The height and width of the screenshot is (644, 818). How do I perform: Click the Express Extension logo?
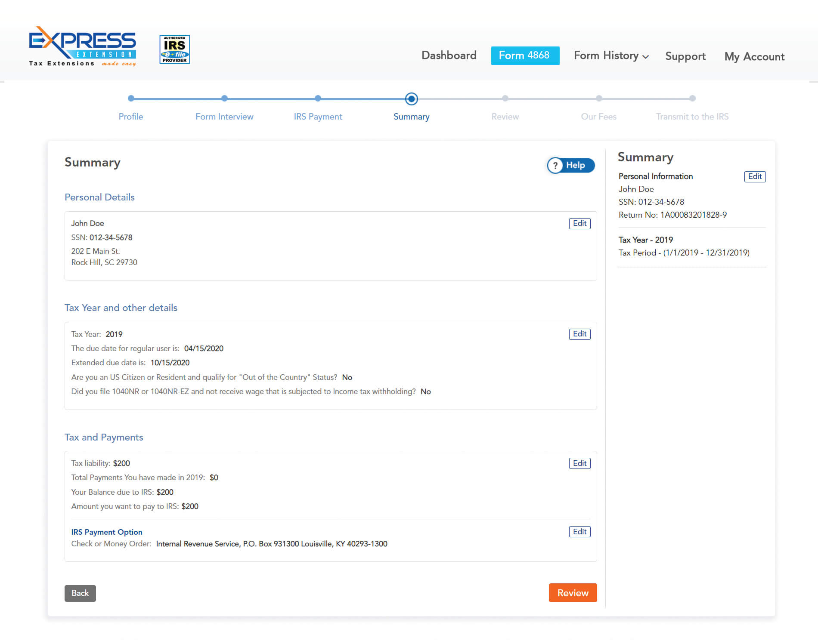pyautogui.click(x=82, y=46)
